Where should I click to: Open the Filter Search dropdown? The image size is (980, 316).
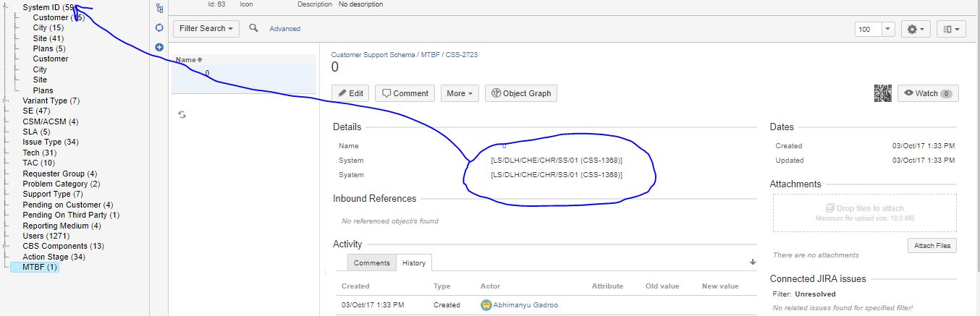coord(206,28)
